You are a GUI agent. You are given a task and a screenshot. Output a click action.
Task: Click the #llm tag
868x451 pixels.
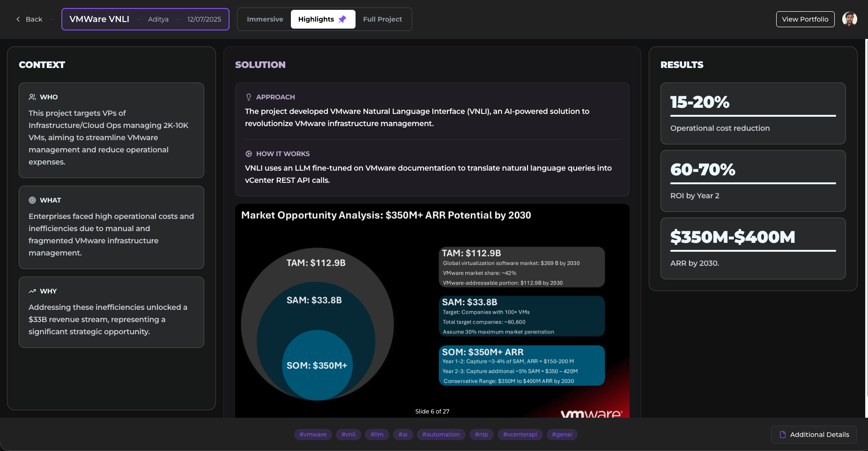tap(377, 435)
